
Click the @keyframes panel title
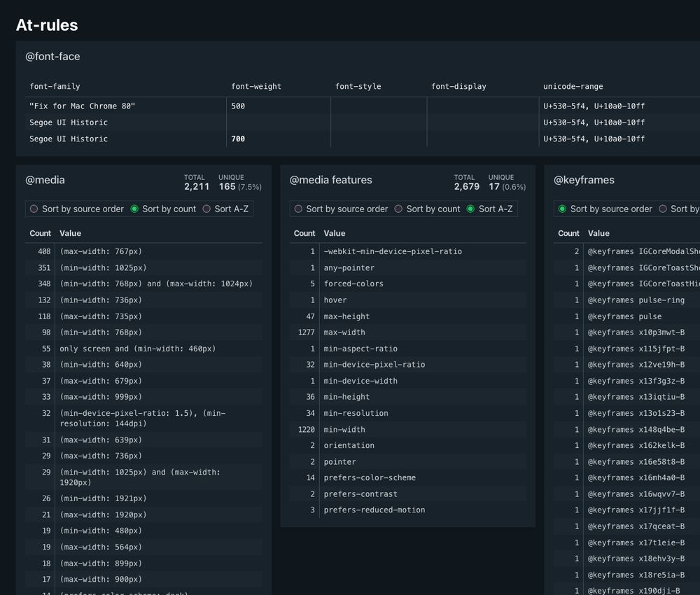[584, 180]
